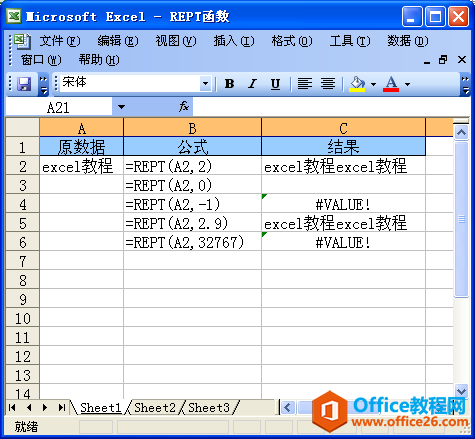Apply left text alignment
The image size is (475, 439).
click(x=305, y=84)
